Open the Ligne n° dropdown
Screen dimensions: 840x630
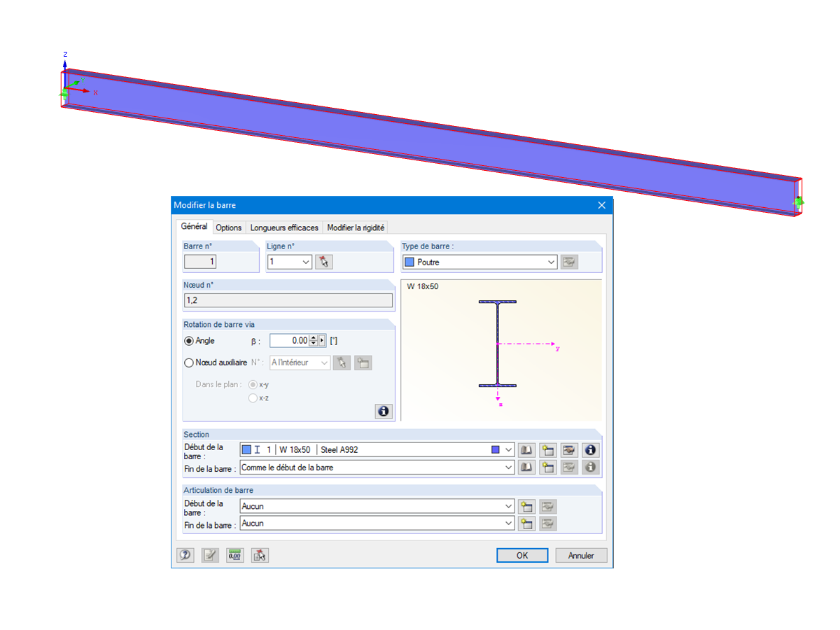pyautogui.click(x=306, y=262)
